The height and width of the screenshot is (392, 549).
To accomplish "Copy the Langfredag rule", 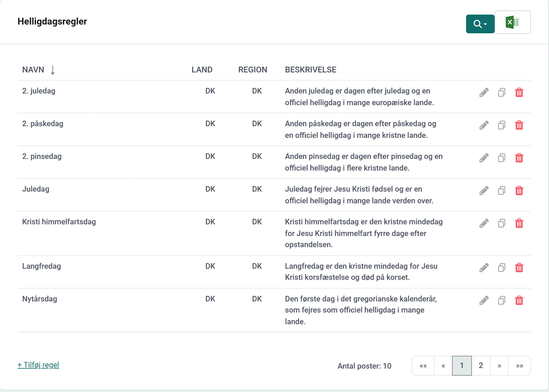I will pyautogui.click(x=502, y=268).
